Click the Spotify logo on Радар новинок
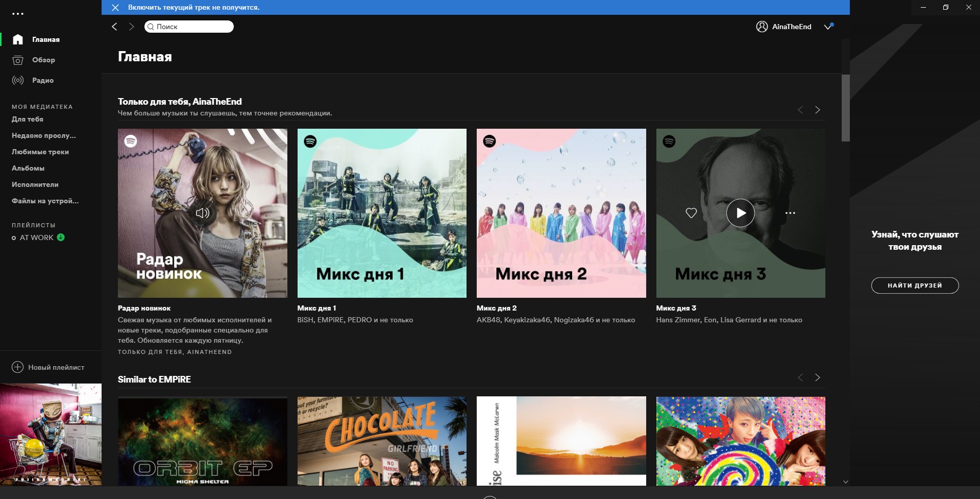Screen dimensions: 980x499 pyautogui.click(x=131, y=141)
